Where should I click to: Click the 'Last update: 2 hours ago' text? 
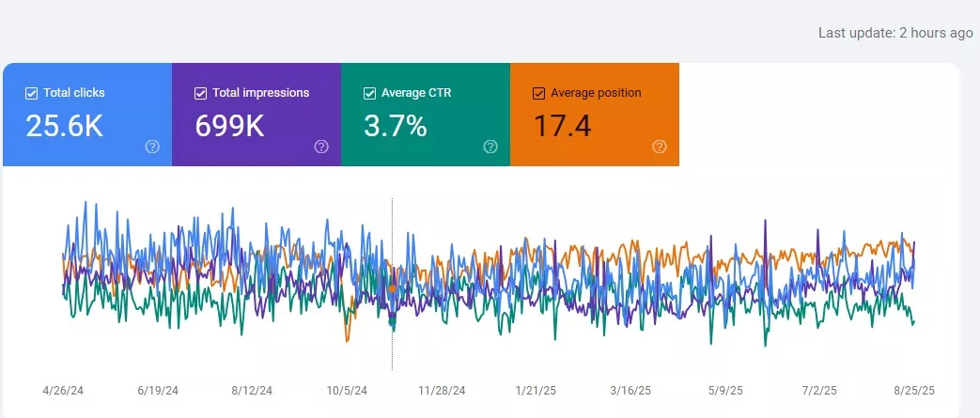click(894, 33)
